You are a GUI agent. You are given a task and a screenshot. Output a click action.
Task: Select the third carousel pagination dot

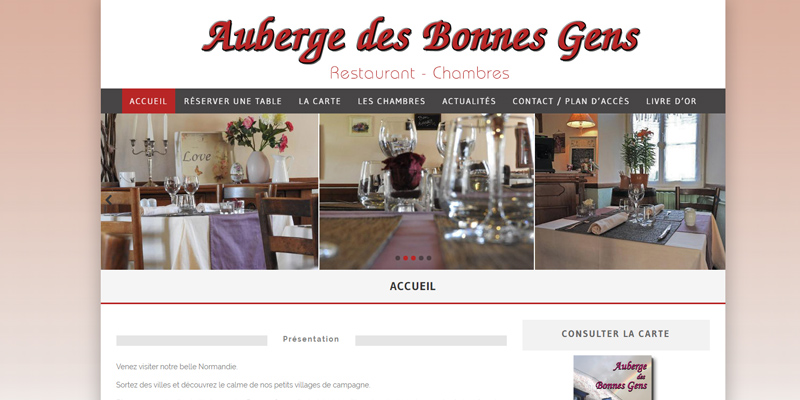[413, 258]
